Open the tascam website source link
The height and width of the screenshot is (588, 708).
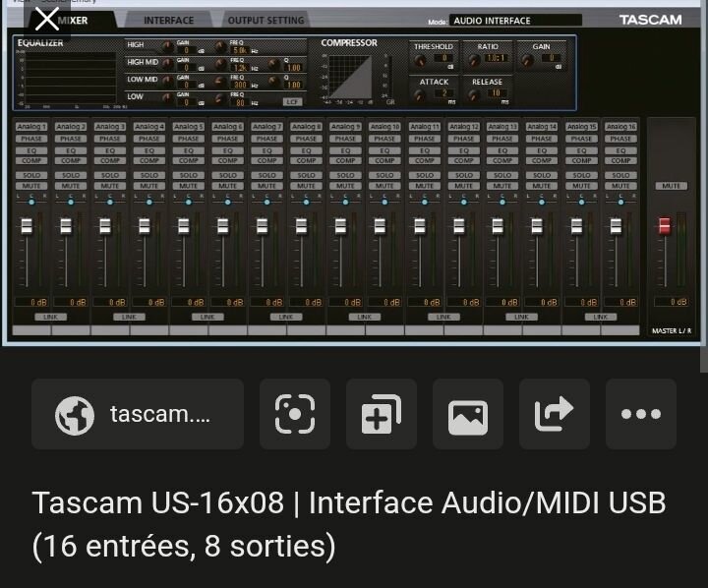(x=138, y=414)
